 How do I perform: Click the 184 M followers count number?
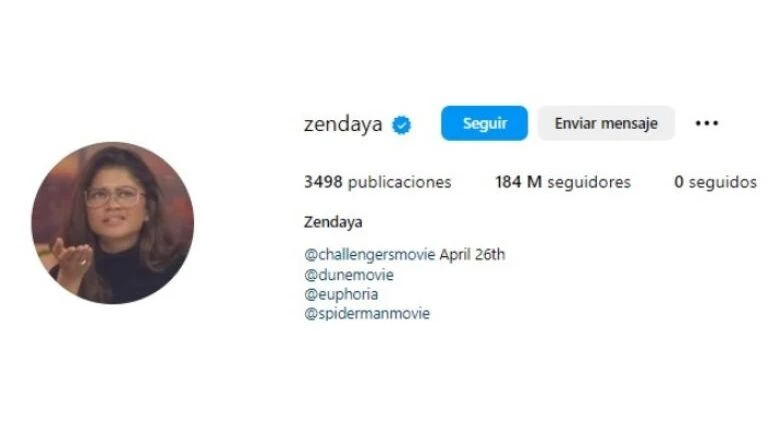(518, 182)
